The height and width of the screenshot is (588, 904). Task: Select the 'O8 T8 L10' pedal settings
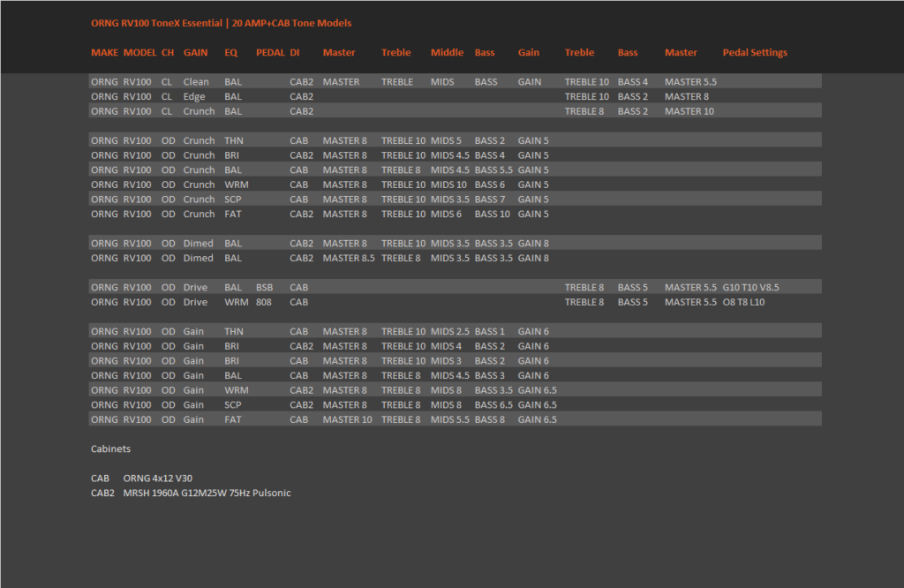[743, 303]
